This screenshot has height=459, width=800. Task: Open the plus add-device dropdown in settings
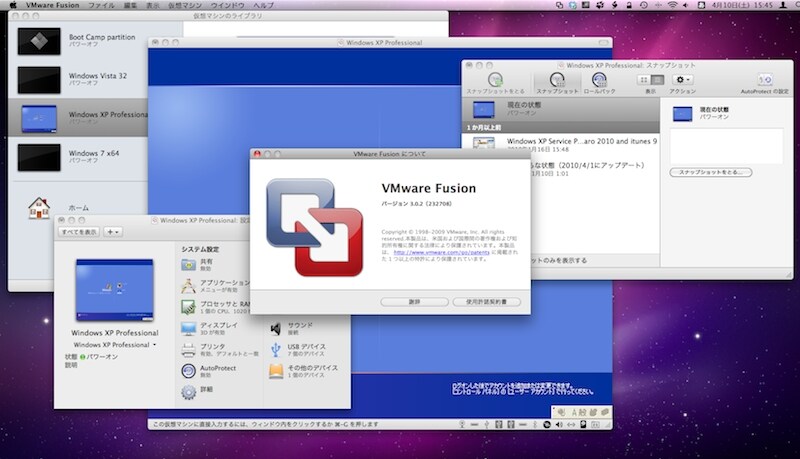[x=113, y=232]
